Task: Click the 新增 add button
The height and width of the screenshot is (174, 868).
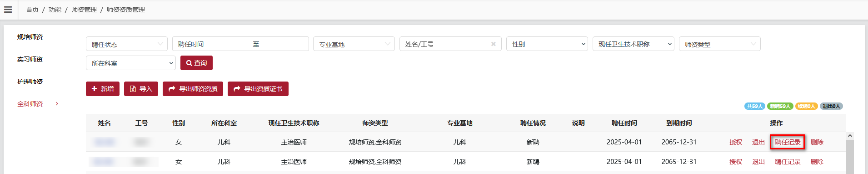Action: pyautogui.click(x=103, y=89)
